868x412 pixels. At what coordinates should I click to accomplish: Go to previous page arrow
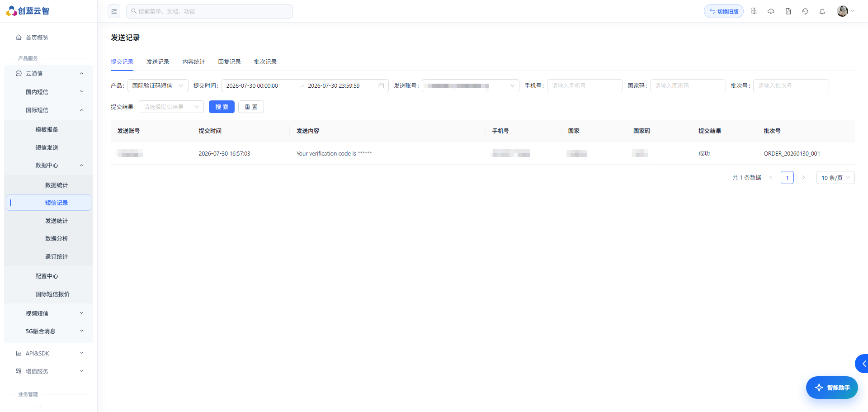click(x=771, y=178)
